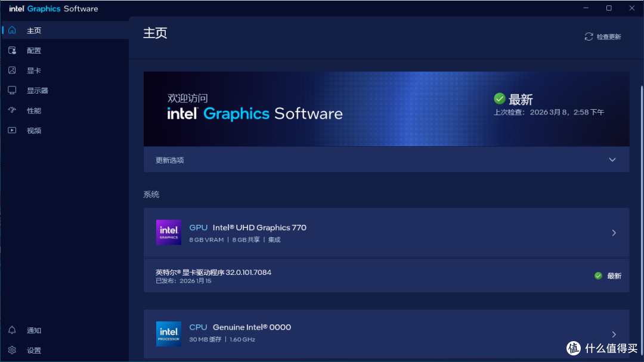Click the 检查更新 button text

[x=609, y=37]
